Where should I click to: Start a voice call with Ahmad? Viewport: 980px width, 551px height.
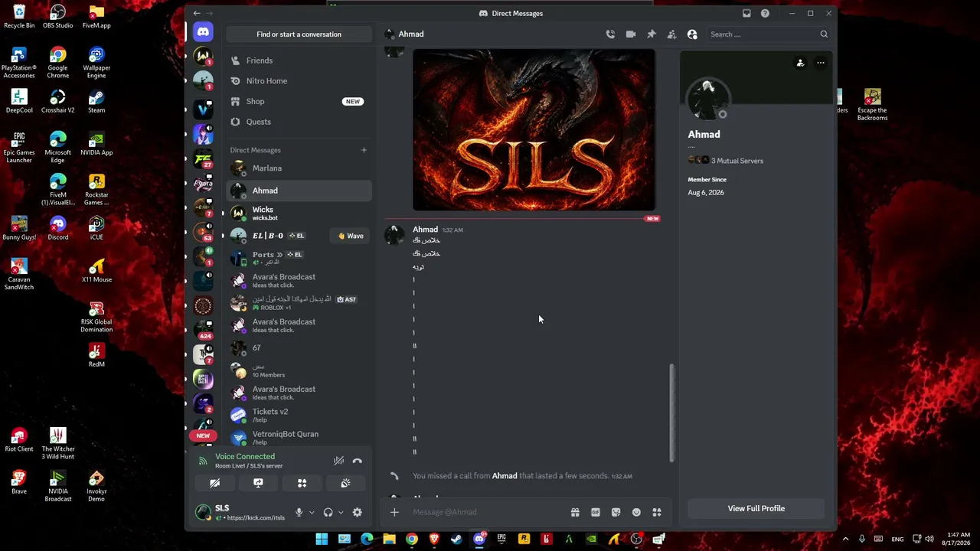click(610, 34)
